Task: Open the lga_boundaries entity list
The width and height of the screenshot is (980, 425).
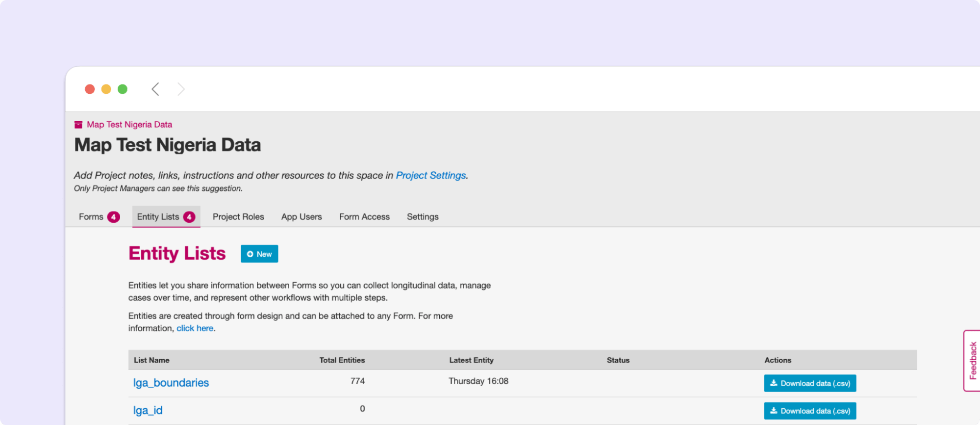Action: [x=171, y=383]
